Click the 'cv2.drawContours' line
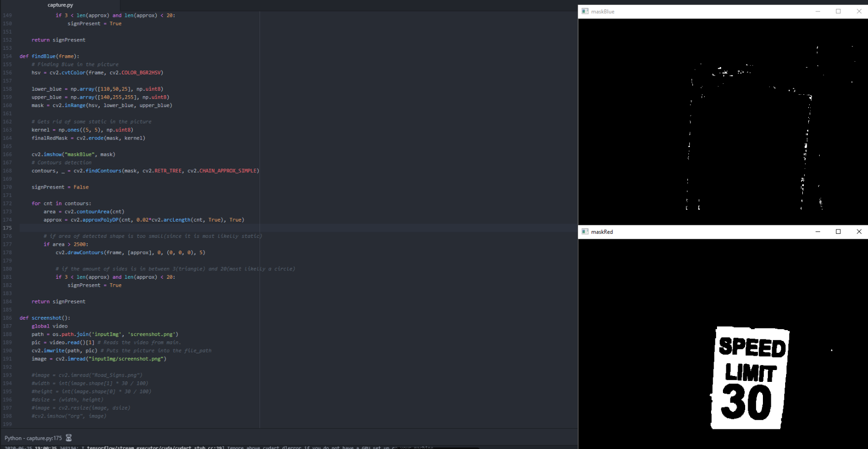The height and width of the screenshot is (449, 868). coord(130,253)
